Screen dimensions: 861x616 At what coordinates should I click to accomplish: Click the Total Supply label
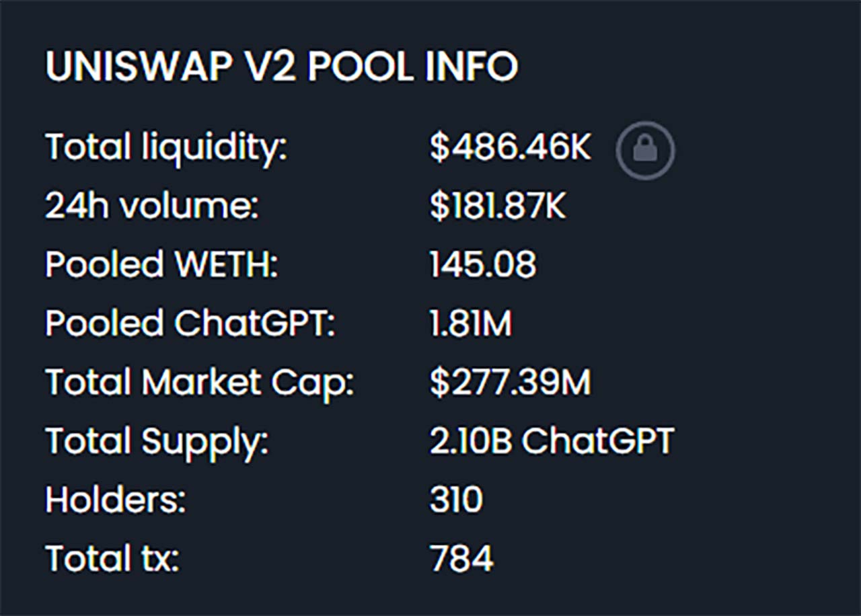tap(157, 441)
